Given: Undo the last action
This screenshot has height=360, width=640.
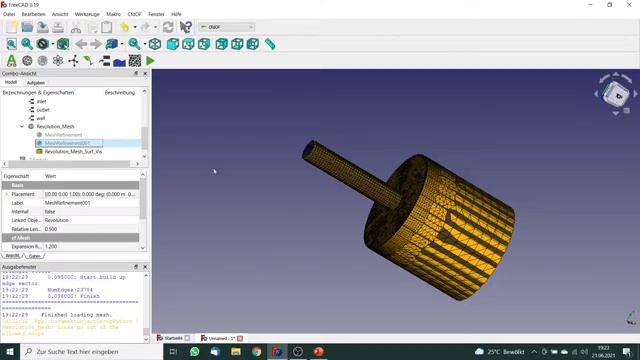Looking at the screenshot, I should (x=124, y=27).
